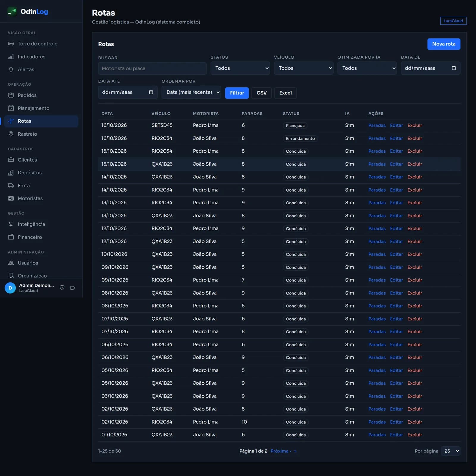Click the Usuários people icon
Image resolution: width=476 pixels, height=476 pixels.
[11, 263]
